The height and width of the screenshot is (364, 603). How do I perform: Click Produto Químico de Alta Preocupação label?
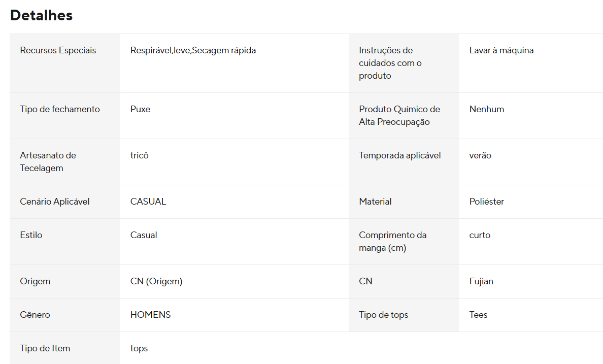coord(399,116)
